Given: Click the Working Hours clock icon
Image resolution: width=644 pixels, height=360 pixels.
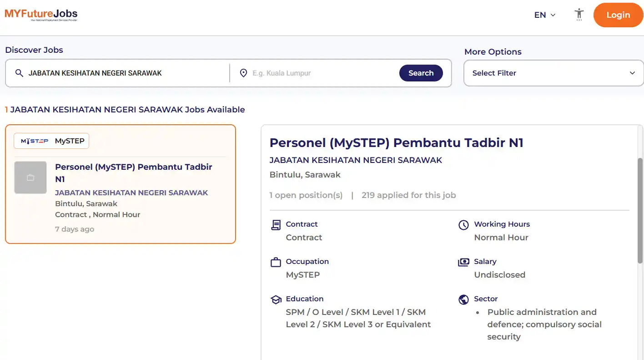Looking at the screenshot, I should pyautogui.click(x=463, y=225).
